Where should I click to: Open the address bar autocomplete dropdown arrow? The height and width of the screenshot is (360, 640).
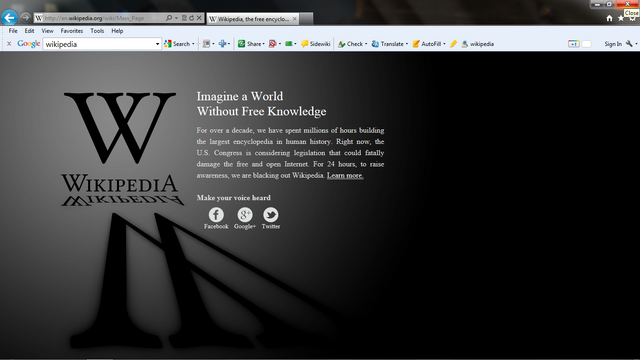coord(176,18)
